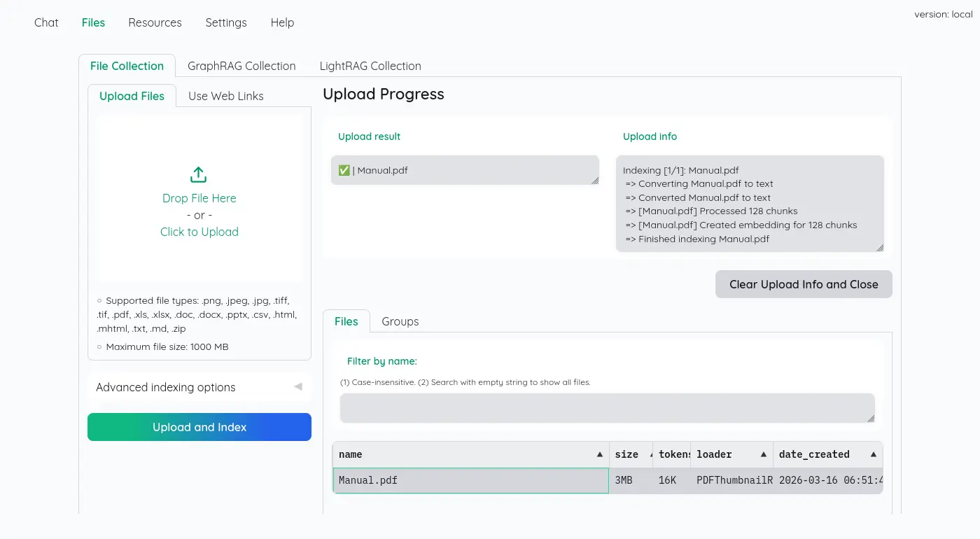This screenshot has width=980, height=539.
Task: Click the Filter by name input field
Action: (606, 408)
